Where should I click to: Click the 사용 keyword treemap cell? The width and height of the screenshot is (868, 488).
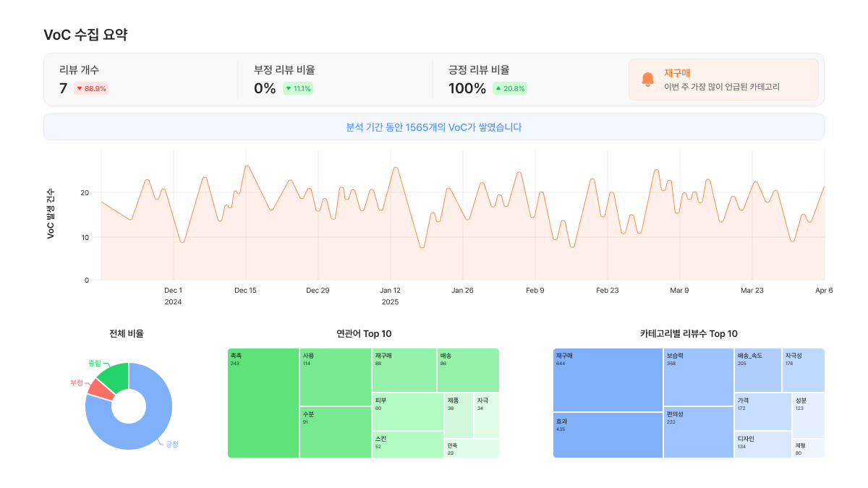click(336, 377)
